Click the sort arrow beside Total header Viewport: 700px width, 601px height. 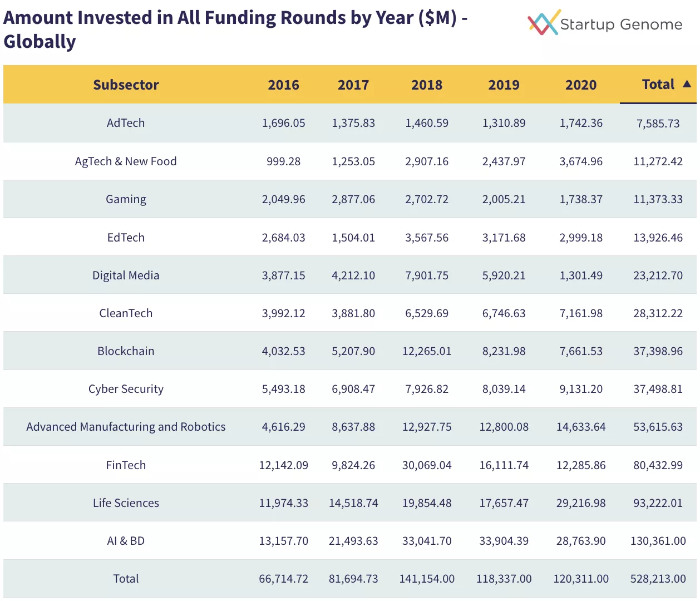[687, 84]
